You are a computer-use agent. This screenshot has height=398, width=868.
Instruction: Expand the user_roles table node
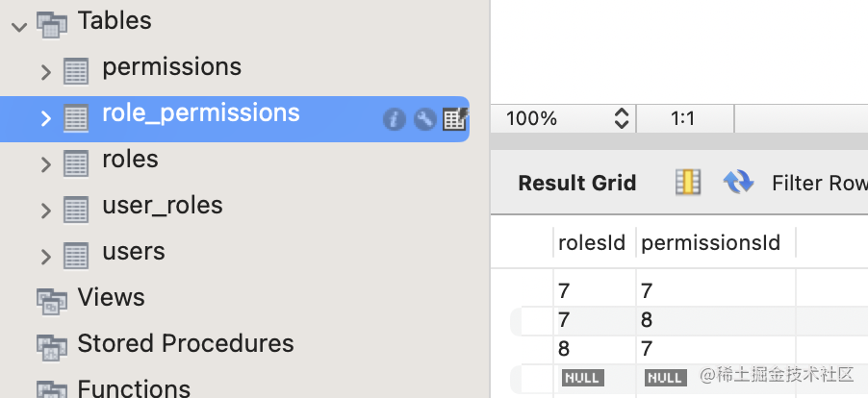pos(45,210)
